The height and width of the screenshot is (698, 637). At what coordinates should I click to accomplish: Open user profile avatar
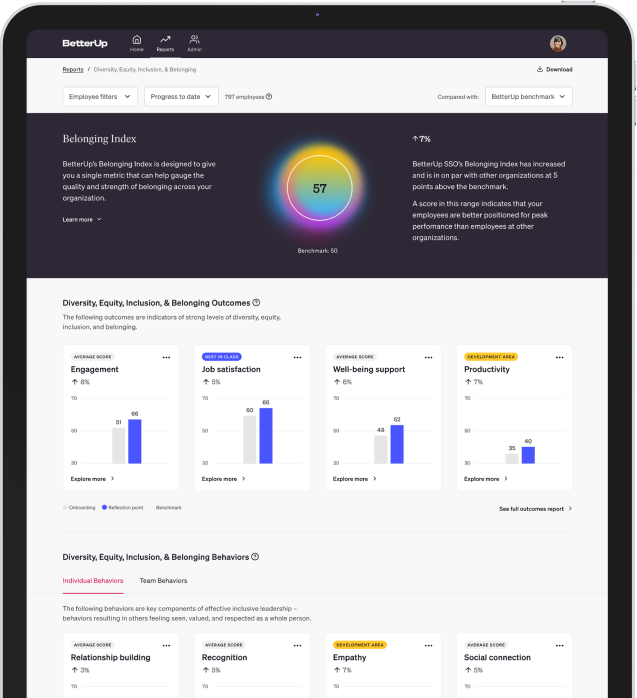pos(558,43)
